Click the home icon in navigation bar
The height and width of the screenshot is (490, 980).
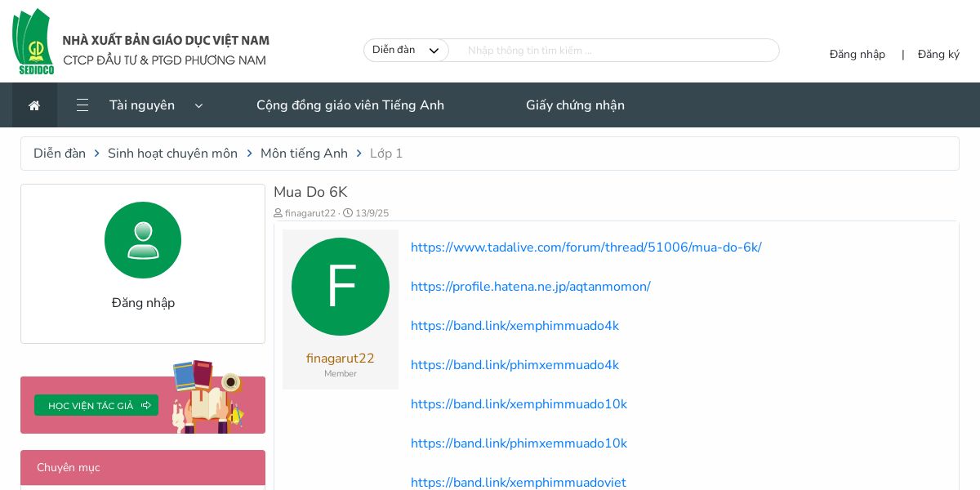coord(34,105)
